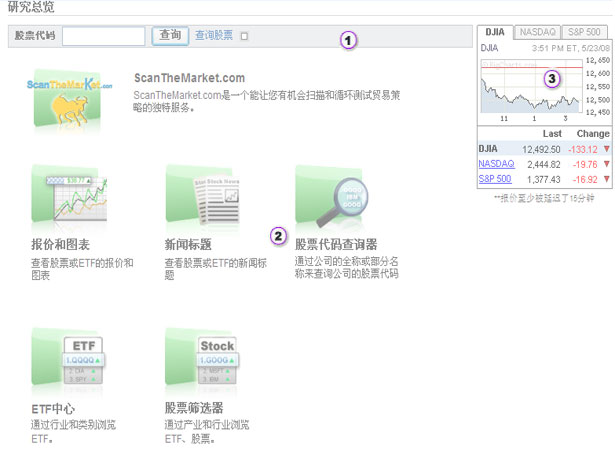Click the 查询 button

[x=170, y=36]
